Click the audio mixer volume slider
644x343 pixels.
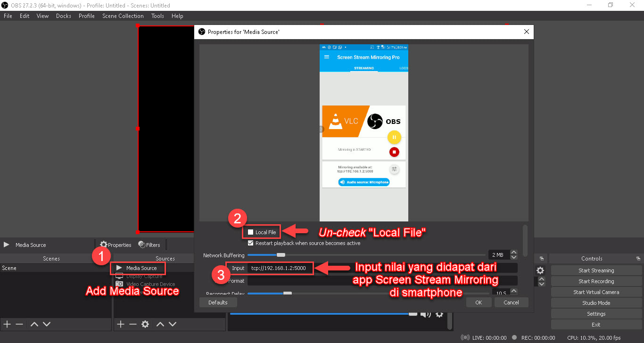point(323,314)
